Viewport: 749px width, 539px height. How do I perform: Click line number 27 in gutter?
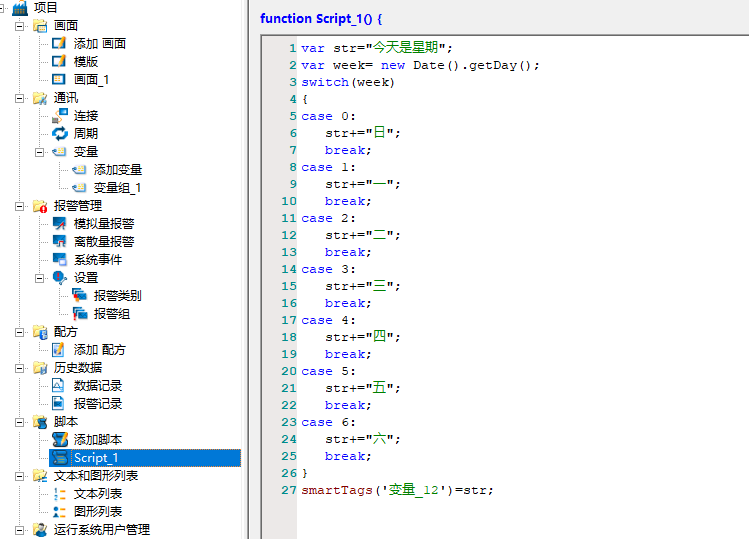289,490
